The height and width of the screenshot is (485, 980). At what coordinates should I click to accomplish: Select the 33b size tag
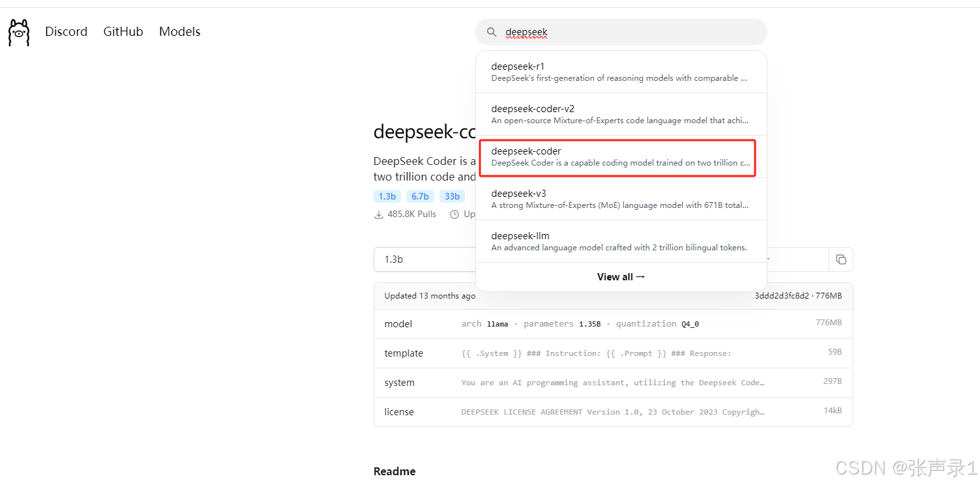click(x=453, y=196)
